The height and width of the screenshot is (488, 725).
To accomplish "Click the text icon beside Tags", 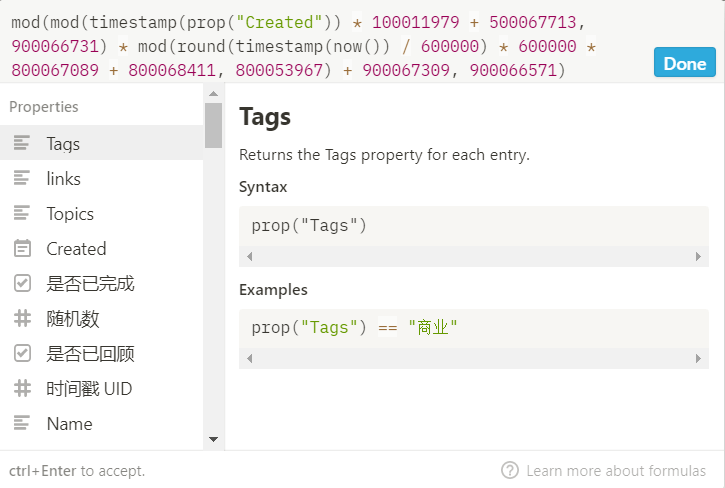I will pyautogui.click(x=22, y=144).
